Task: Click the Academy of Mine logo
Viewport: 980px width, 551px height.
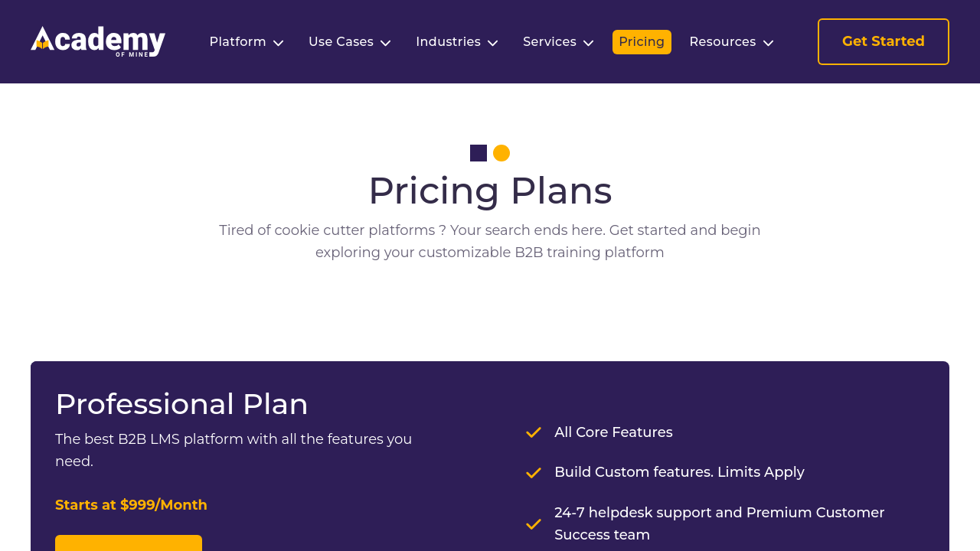Action: (x=98, y=41)
